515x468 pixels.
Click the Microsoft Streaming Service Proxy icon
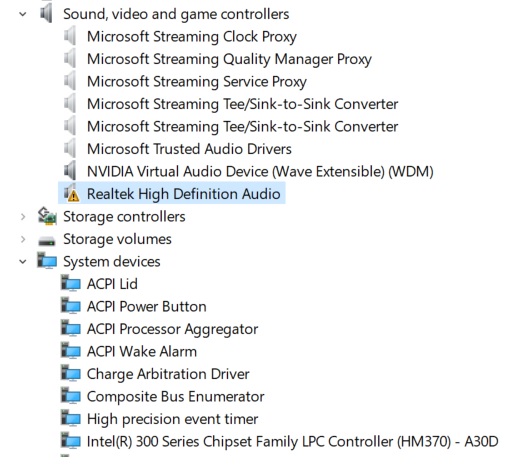point(70,81)
